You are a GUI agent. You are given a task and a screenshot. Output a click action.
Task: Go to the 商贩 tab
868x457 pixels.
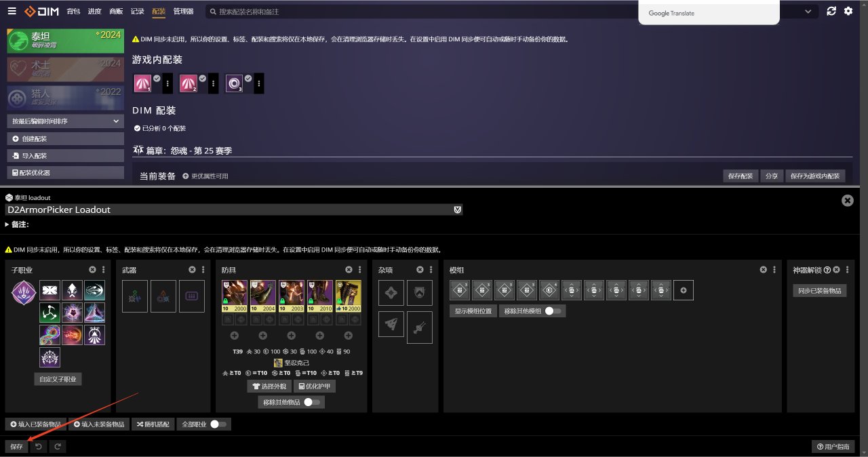(116, 12)
